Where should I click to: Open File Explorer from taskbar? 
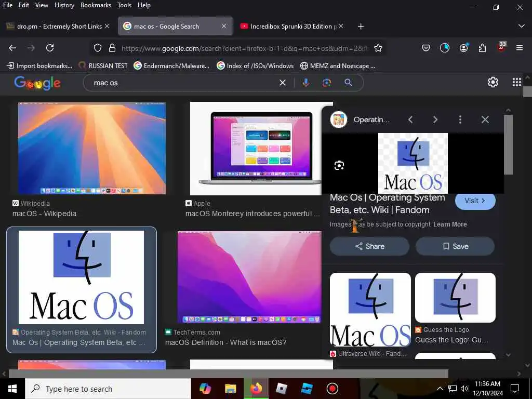230,389
